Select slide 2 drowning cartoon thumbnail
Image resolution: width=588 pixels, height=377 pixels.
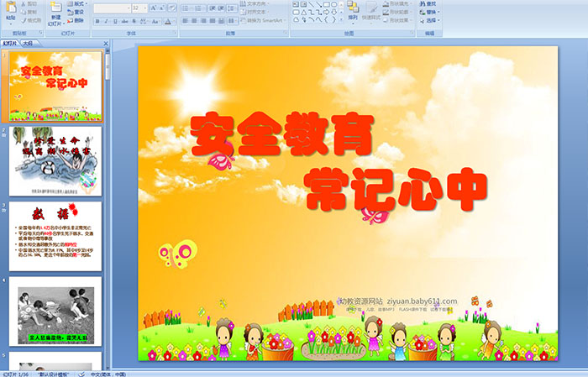pyautogui.click(x=55, y=161)
